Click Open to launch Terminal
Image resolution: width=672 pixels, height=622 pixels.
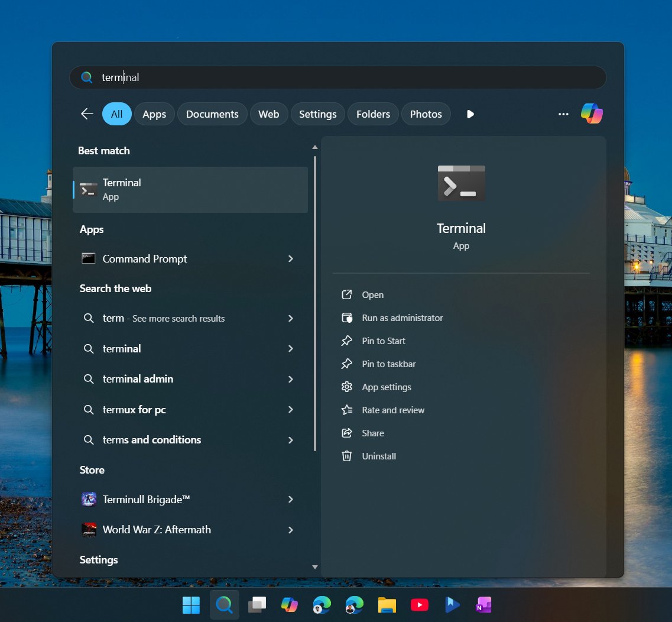point(372,294)
